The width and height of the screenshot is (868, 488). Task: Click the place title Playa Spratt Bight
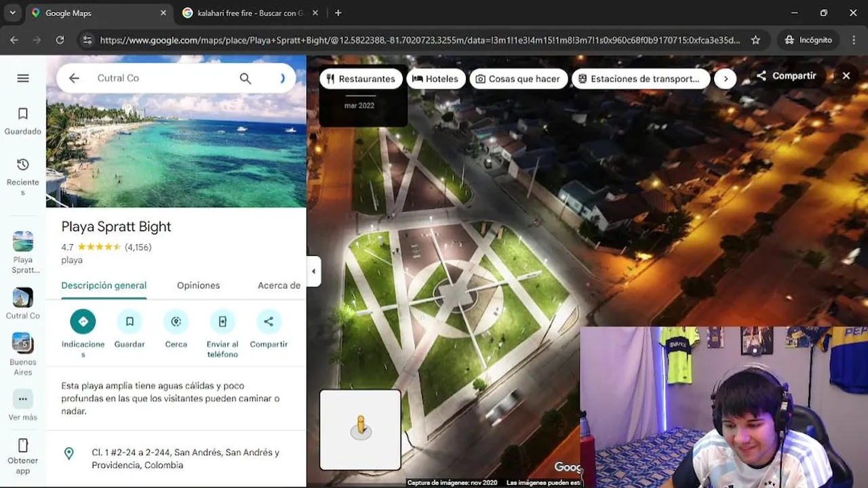[x=116, y=226]
